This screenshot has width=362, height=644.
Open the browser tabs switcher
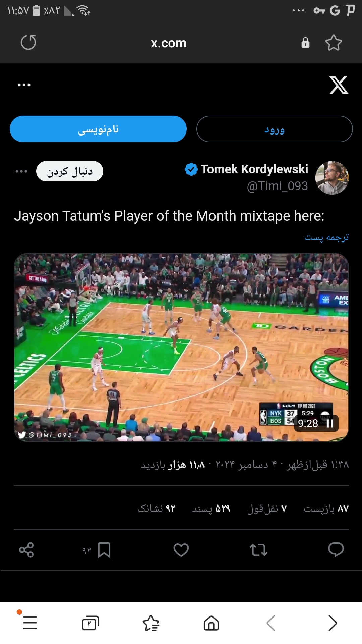pos(90,623)
